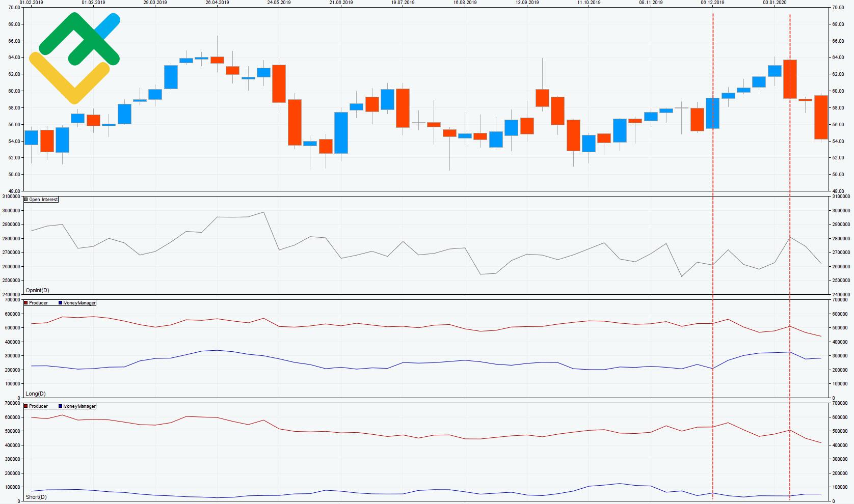Viewport: 854px width, 504px height.
Task: Click the Long(D) panel label
Action: point(35,394)
